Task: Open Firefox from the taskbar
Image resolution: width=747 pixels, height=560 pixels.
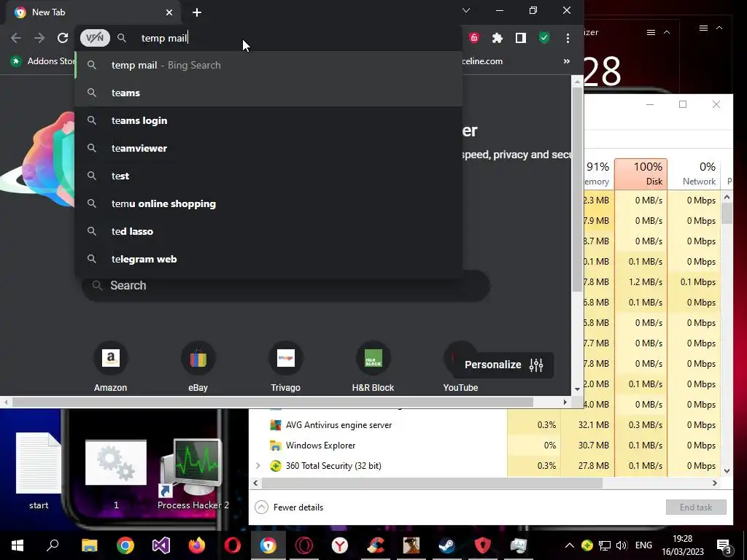Action: coord(197,545)
